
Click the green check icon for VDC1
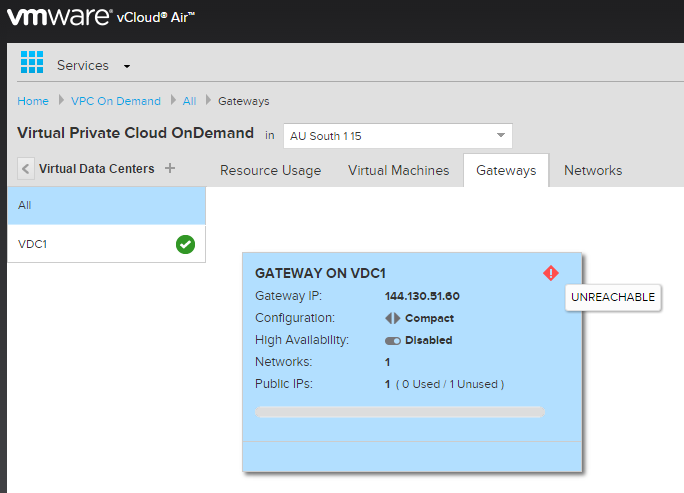click(x=185, y=244)
